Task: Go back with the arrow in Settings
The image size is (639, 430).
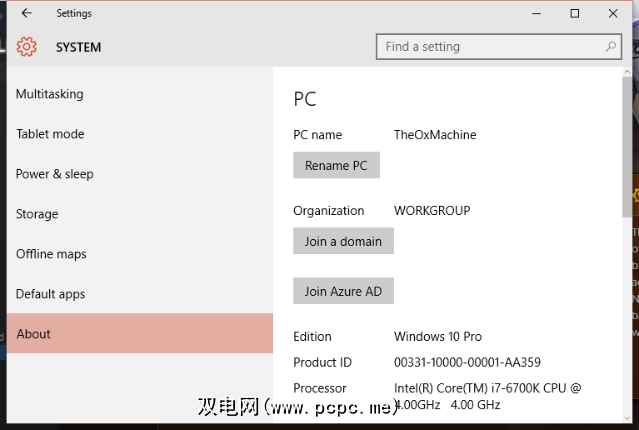Action: (26, 13)
